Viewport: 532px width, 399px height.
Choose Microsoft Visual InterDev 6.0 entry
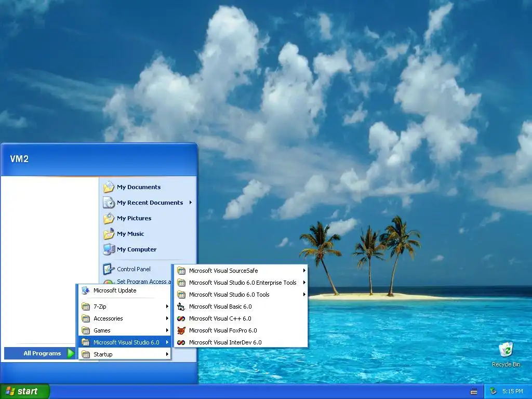click(x=241, y=342)
